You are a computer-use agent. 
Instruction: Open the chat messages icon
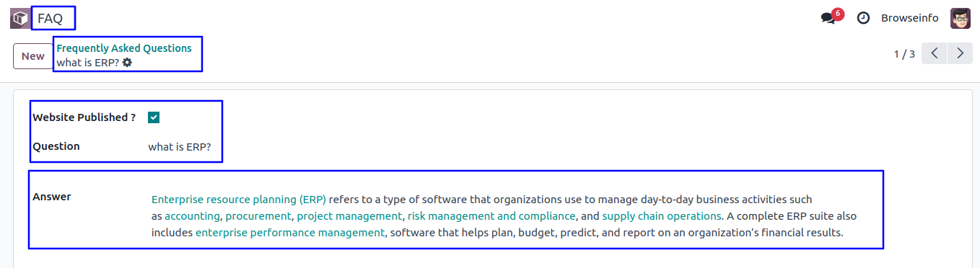[828, 18]
